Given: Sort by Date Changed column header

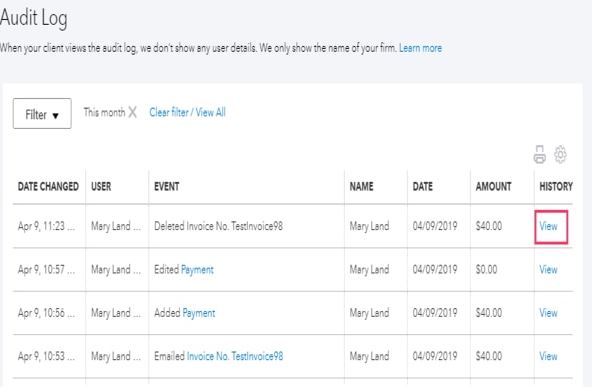Looking at the screenshot, I should pos(48,187).
